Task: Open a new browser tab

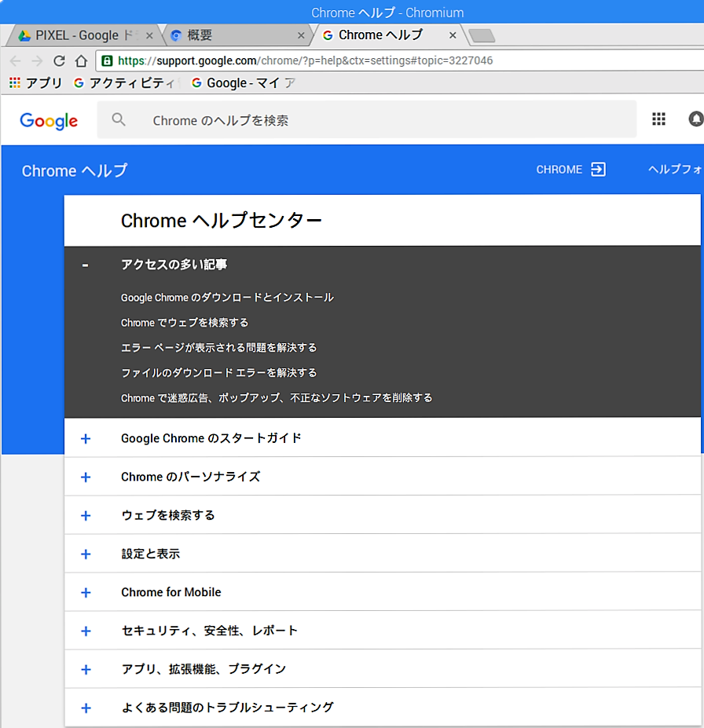Action: (x=482, y=36)
